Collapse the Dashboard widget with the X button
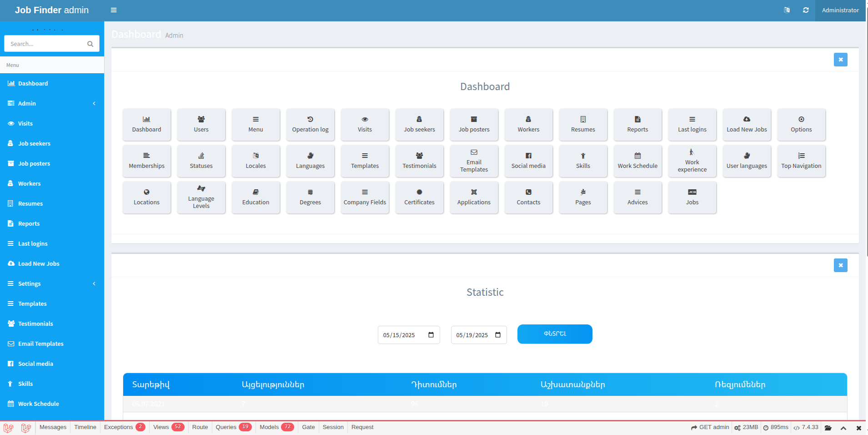The width and height of the screenshot is (868, 435). tap(841, 59)
